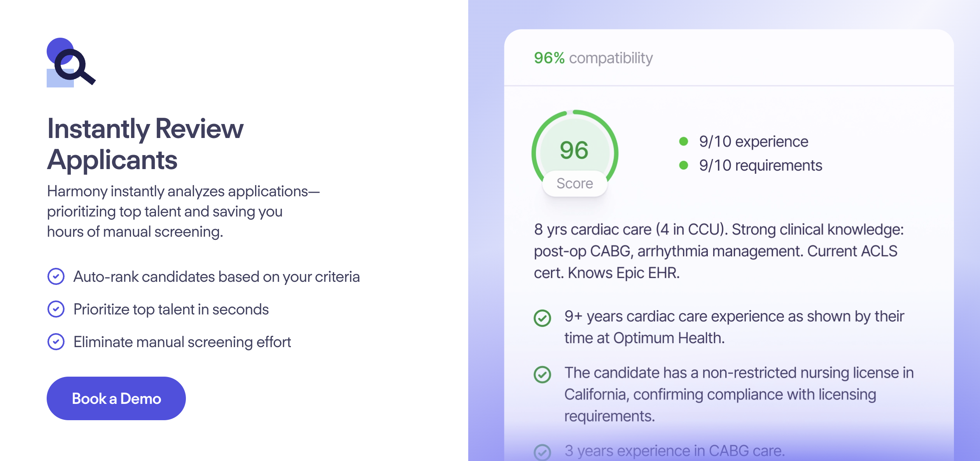Click the checkmark beside Auto-rank candidates
980x461 pixels.
click(56, 276)
